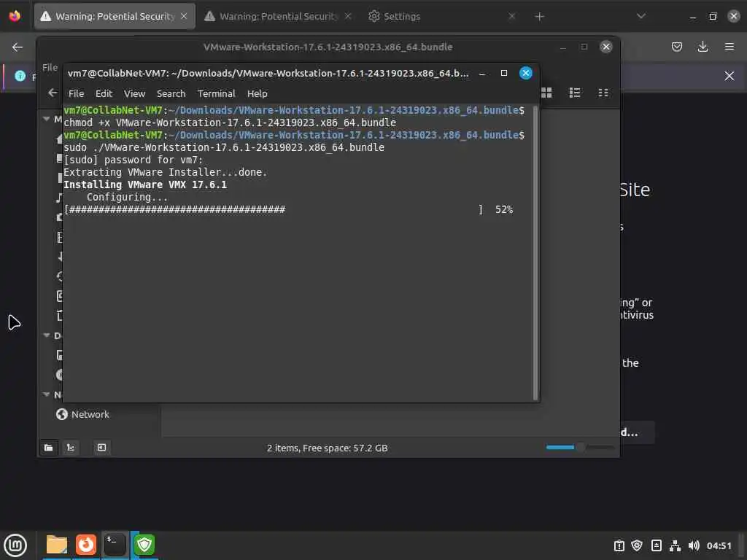Click the Pocket icon in the Firefox toolbar
747x560 pixels.
[x=677, y=47]
